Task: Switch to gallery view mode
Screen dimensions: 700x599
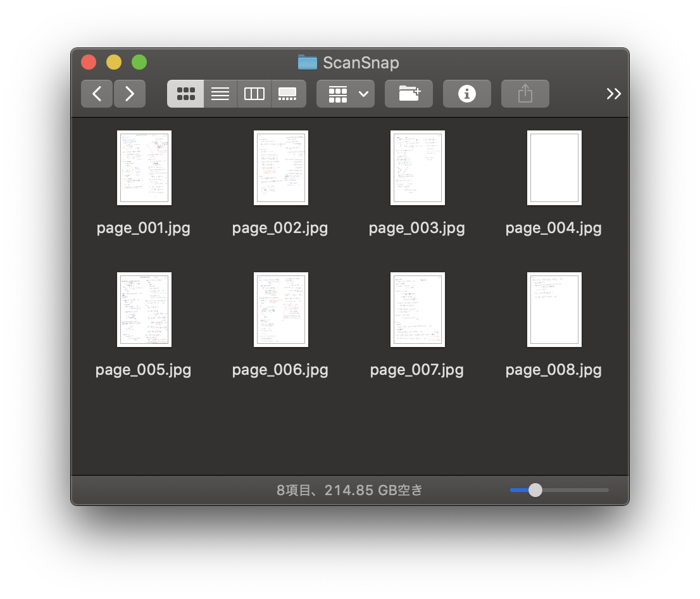Action: pyautogui.click(x=288, y=93)
